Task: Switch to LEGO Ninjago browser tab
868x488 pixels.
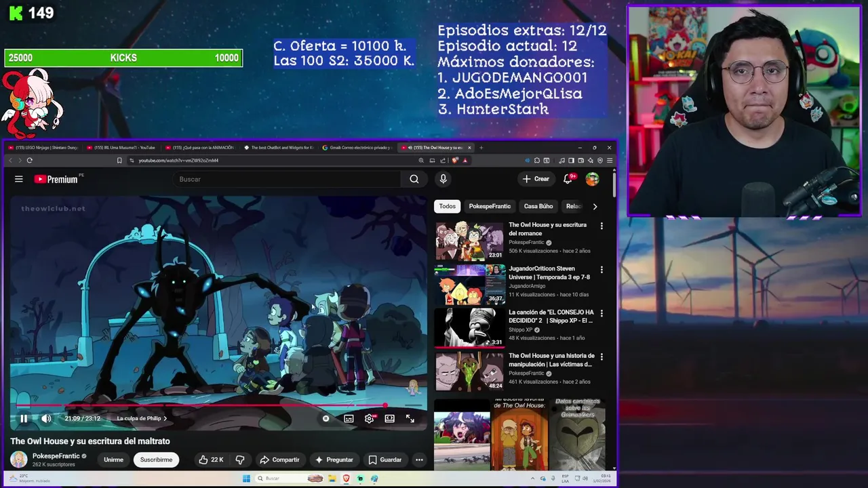Action: (x=43, y=147)
